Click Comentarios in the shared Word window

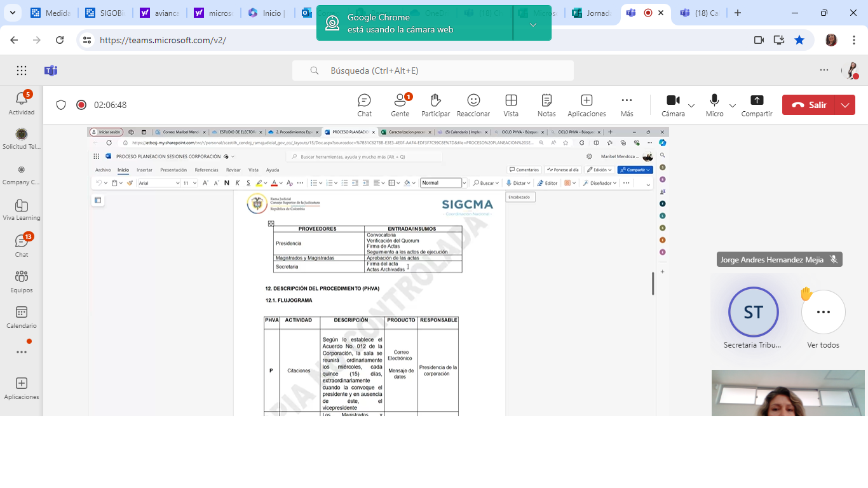coord(524,170)
